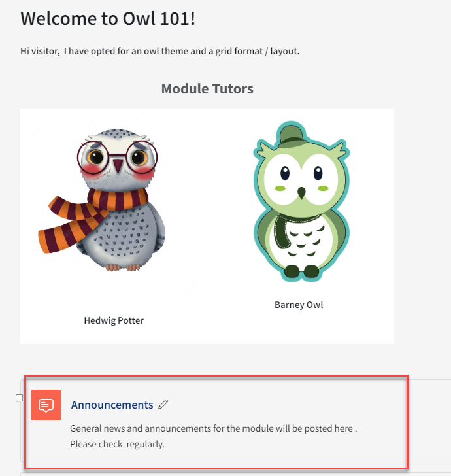Screen dimensions: 451x476
Task: Click the Hedwig Potter name caption
Action: coord(114,320)
